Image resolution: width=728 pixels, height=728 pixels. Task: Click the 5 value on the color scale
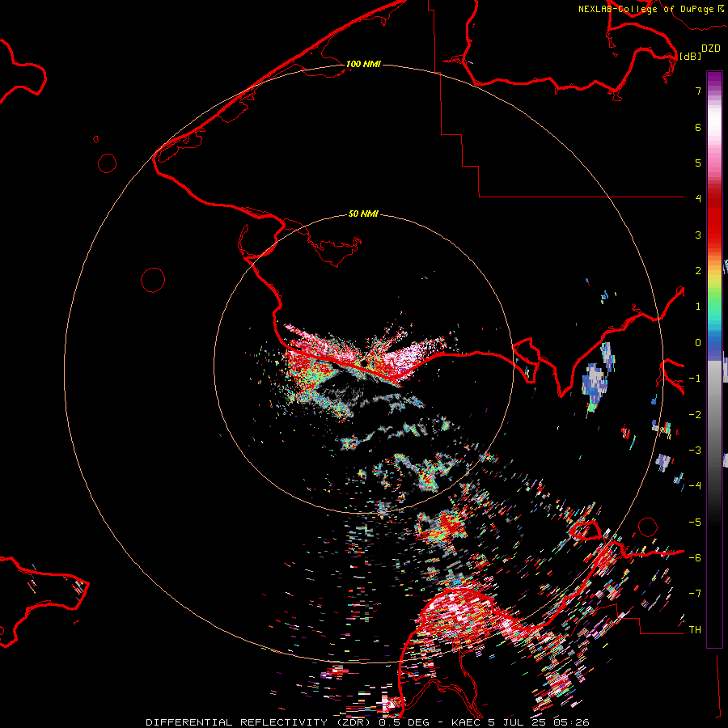(698, 163)
